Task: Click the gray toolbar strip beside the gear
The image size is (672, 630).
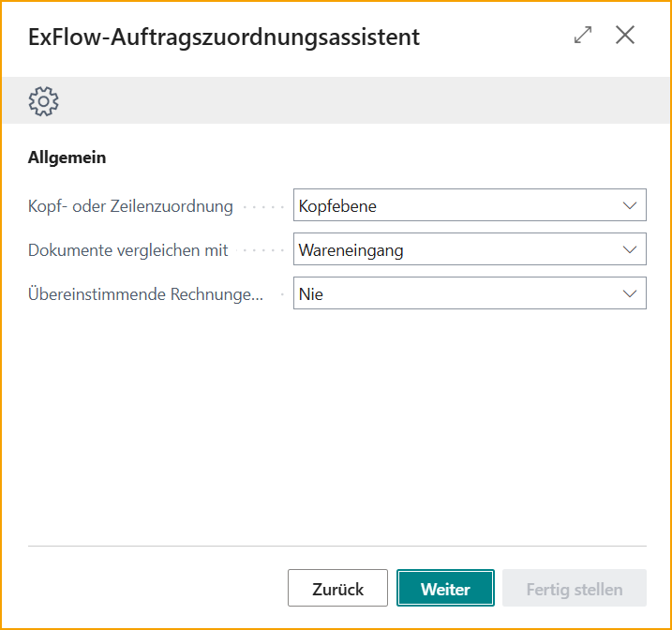Action: tap(356, 100)
